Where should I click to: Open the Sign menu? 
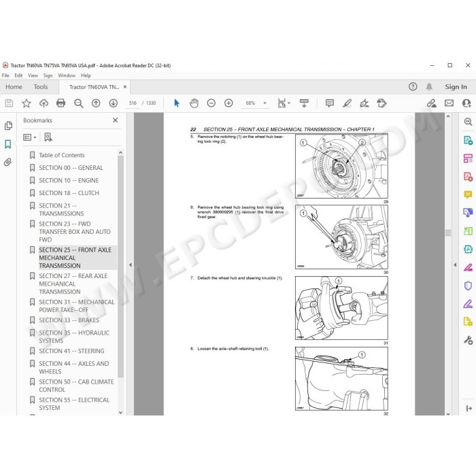48,75
